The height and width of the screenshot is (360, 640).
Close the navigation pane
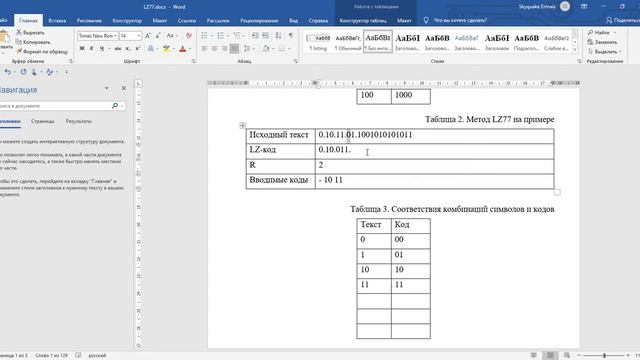pos(124,88)
